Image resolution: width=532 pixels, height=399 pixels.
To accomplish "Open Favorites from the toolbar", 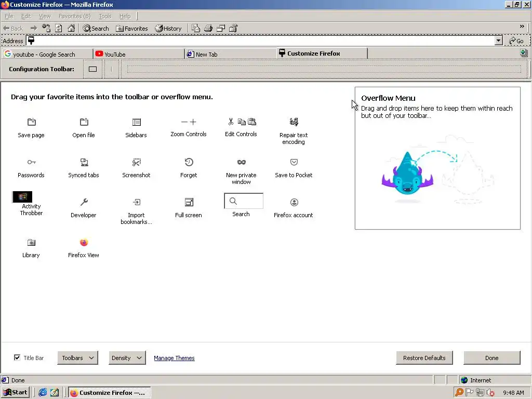I will pos(132,28).
